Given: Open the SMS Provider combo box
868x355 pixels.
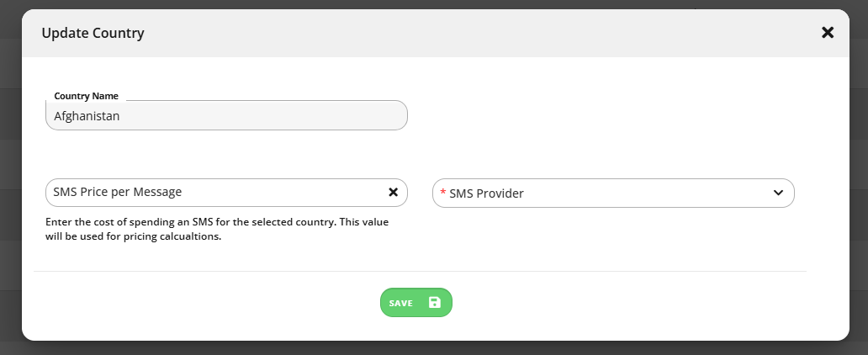Looking at the screenshot, I should click(613, 193).
